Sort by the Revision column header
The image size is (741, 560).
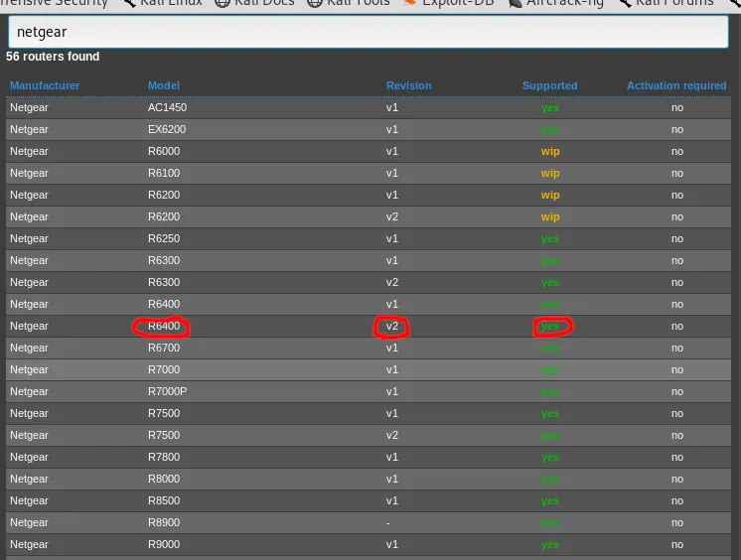coord(409,85)
